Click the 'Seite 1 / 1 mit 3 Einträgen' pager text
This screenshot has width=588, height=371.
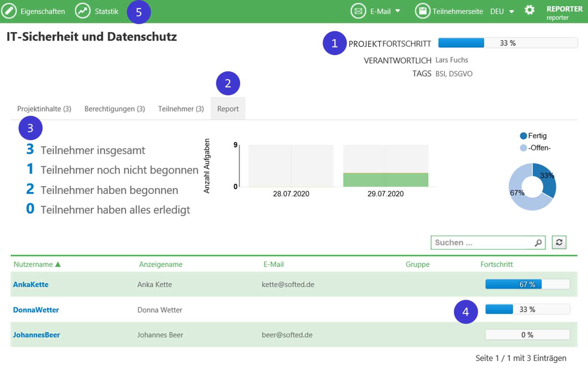(x=521, y=358)
